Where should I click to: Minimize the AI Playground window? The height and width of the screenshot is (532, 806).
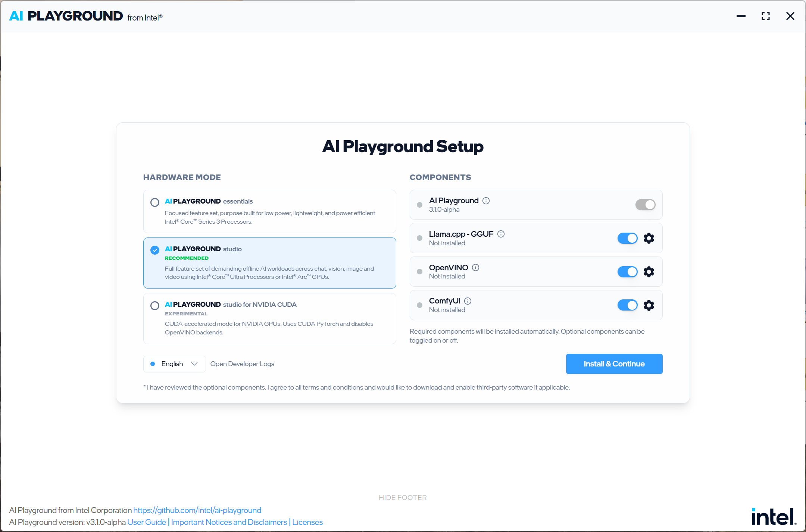click(741, 16)
